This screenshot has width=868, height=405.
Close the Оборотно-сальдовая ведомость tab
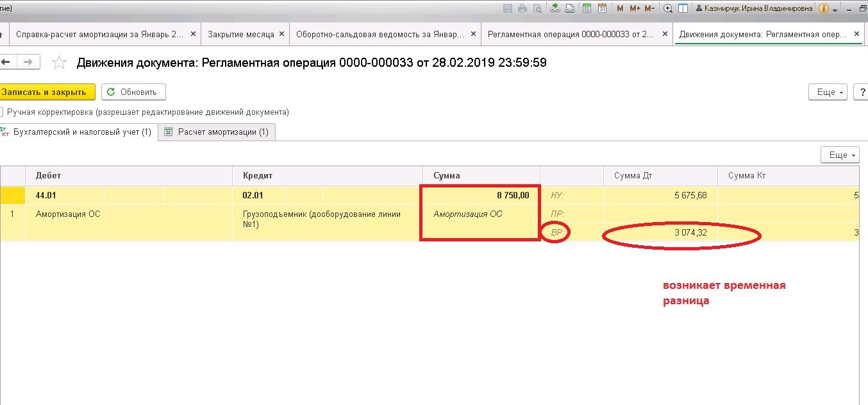[472, 34]
